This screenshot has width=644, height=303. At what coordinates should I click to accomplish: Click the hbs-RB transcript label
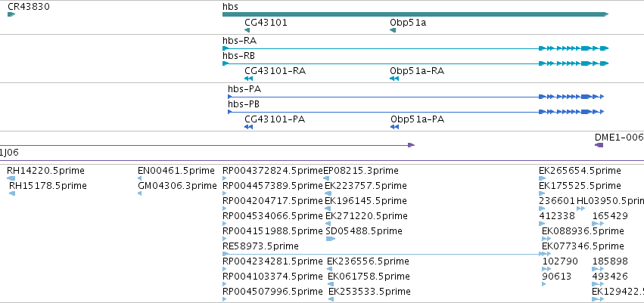(x=239, y=56)
